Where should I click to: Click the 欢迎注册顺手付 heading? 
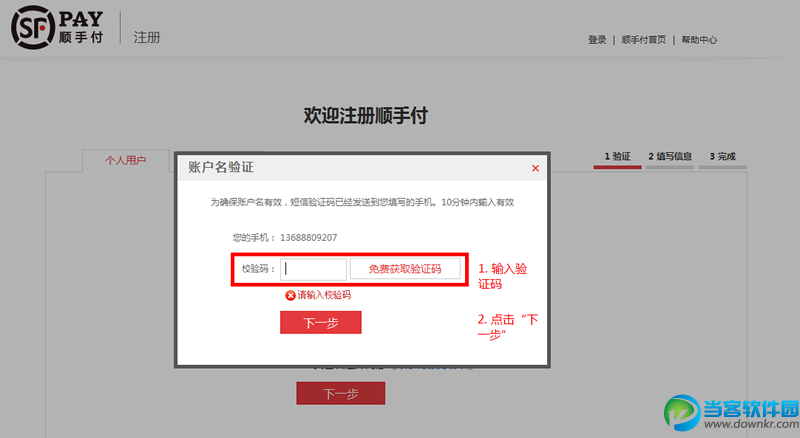point(366,115)
